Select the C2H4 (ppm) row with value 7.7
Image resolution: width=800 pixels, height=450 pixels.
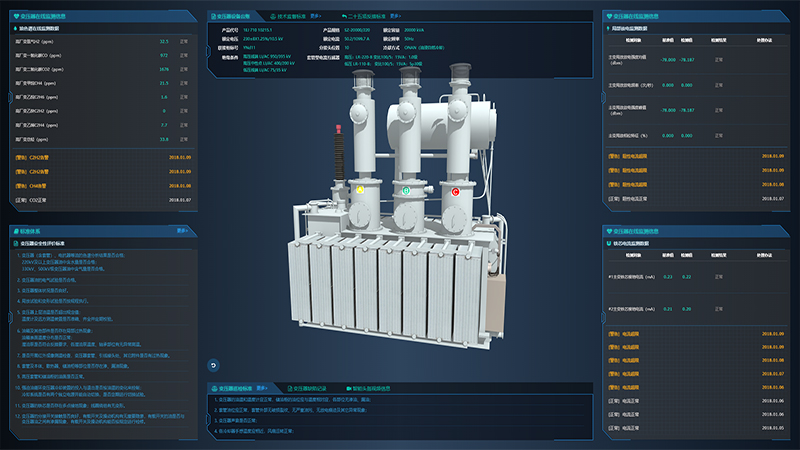(x=103, y=125)
